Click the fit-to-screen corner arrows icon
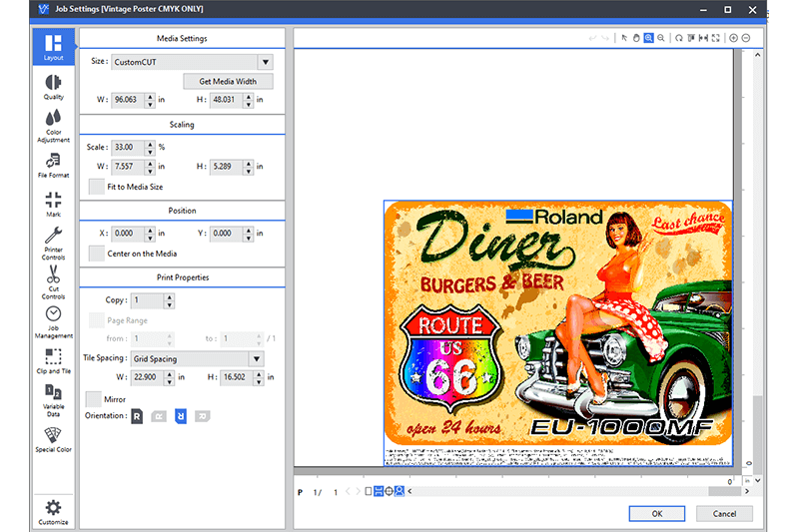 pyautogui.click(x=716, y=38)
